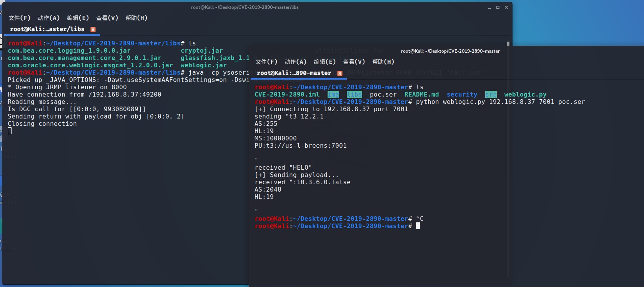The height and width of the screenshot is (287, 644).
Task: Click 'MS:10000000' output line
Action: (276, 138)
